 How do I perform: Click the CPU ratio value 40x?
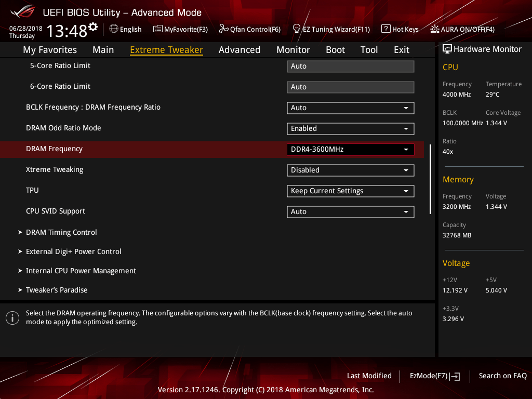pos(448,152)
